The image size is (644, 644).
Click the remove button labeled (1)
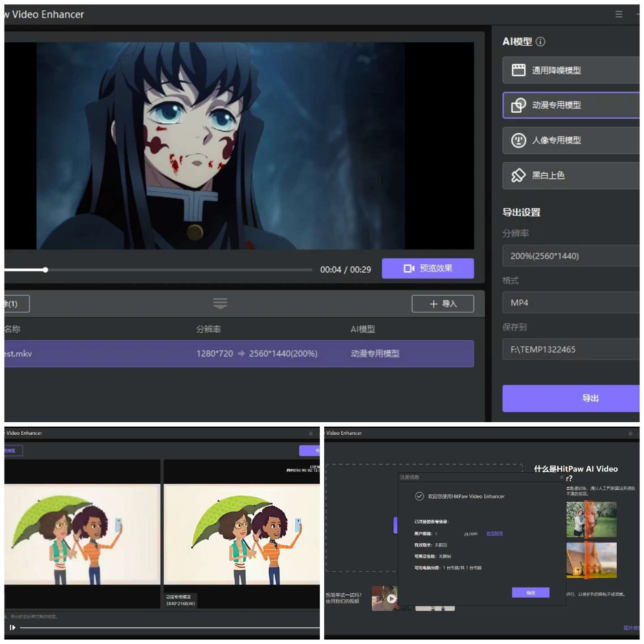[16, 304]
